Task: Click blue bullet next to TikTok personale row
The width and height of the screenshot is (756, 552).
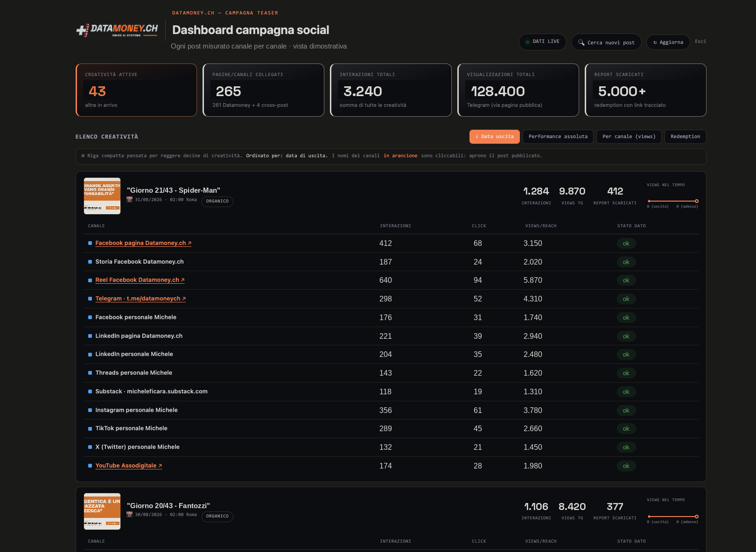Action: (x=90, y=428)
